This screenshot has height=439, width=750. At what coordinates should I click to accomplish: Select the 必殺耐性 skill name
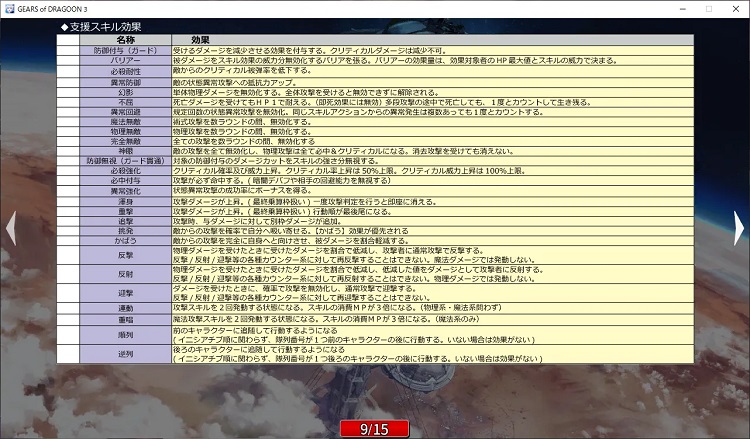coord(125,72)
